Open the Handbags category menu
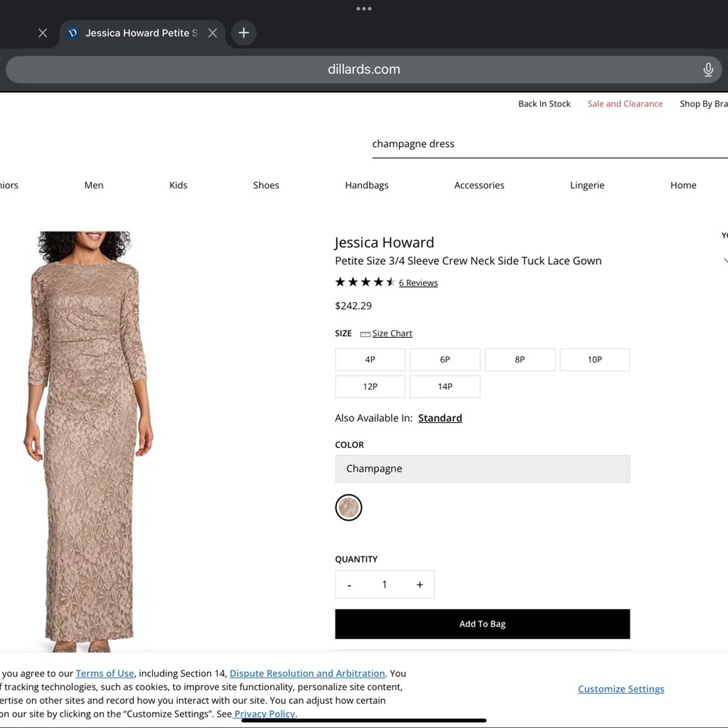This screenshot has height=728, width=728. click(367, 185)
